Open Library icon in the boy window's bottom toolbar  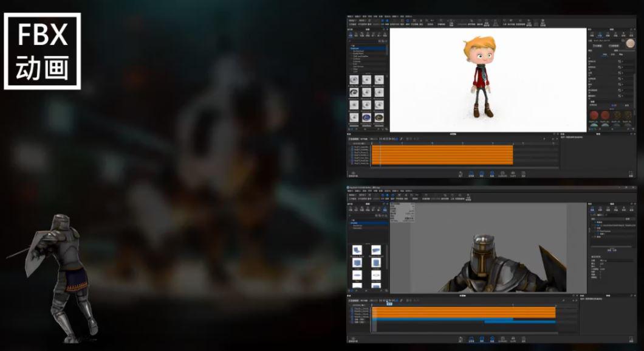471,173
